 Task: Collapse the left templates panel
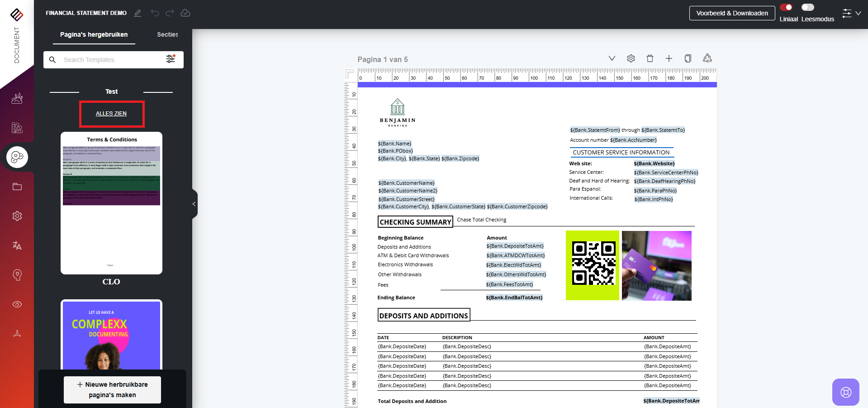click(x=194, y=204)
